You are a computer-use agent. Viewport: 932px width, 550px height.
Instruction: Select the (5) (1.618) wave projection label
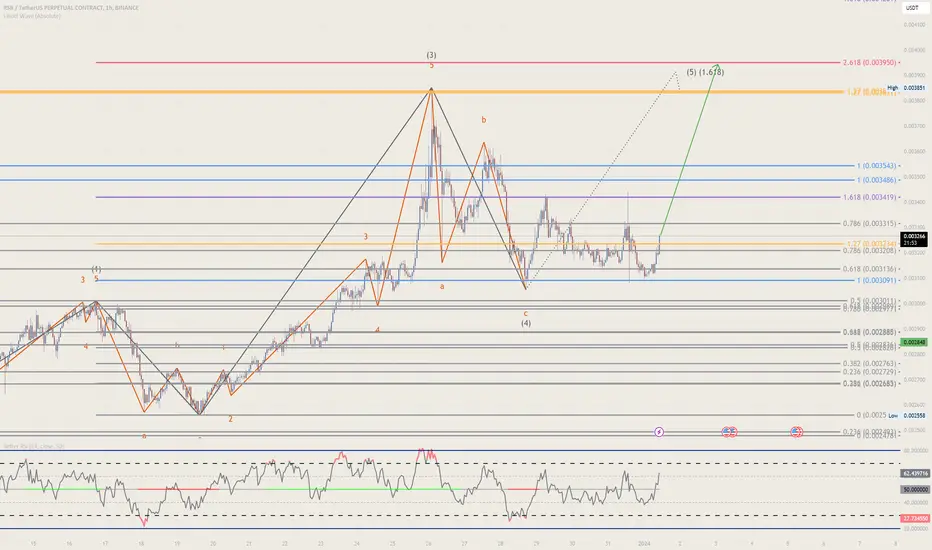pos(705,72)
